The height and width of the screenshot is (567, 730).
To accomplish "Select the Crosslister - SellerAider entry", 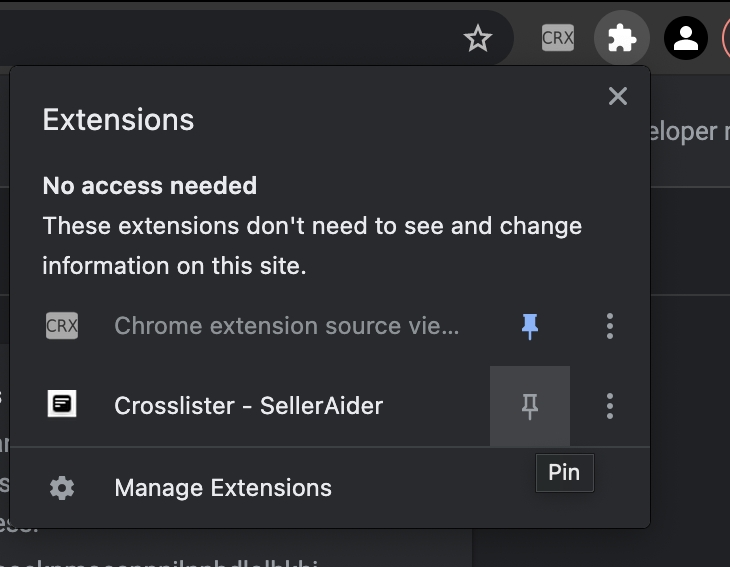I will pos(249,405).
